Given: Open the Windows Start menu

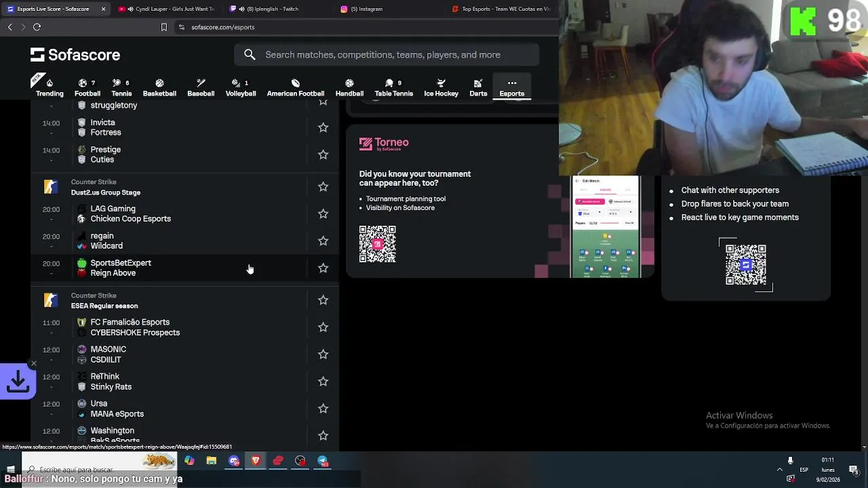Looking at the screenshot, I should [10, 469].
